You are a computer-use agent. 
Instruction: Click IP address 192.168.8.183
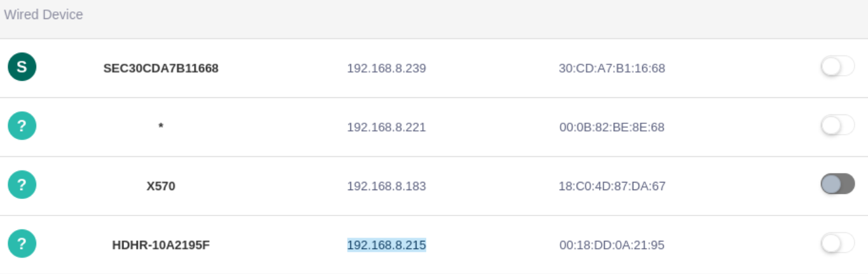386,186
